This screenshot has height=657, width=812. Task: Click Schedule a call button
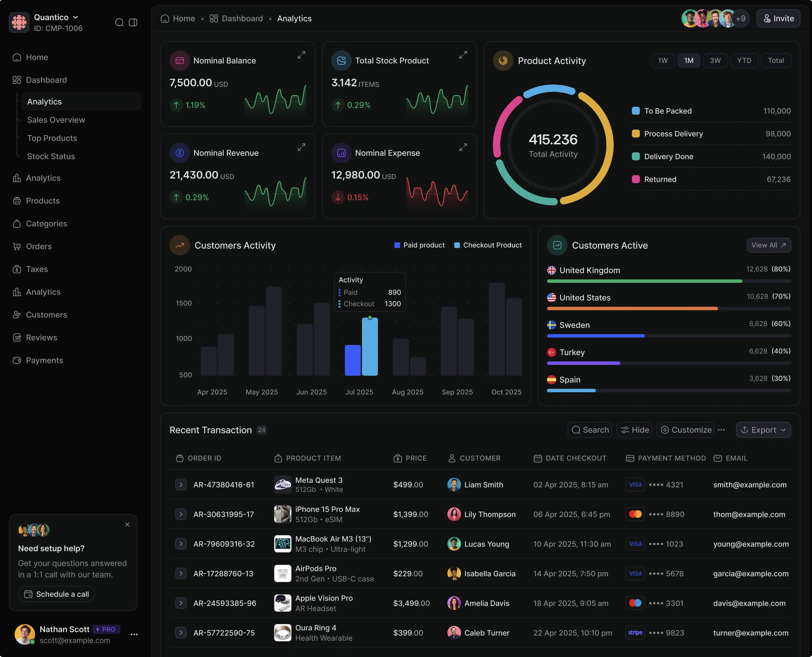click(x=56, y=594)
